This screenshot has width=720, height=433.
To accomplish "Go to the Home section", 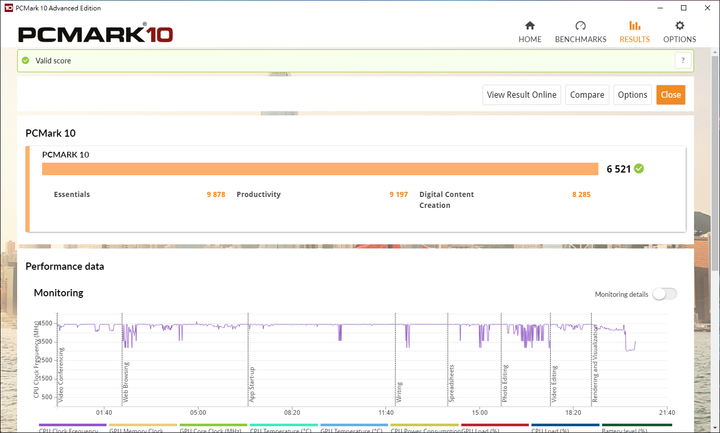I will (529, 32).
